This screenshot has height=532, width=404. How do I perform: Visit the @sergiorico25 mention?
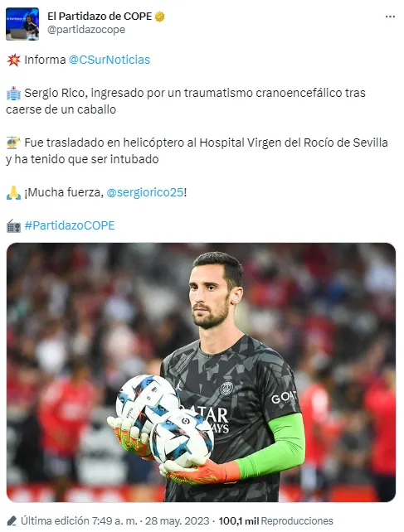point(145,192)
